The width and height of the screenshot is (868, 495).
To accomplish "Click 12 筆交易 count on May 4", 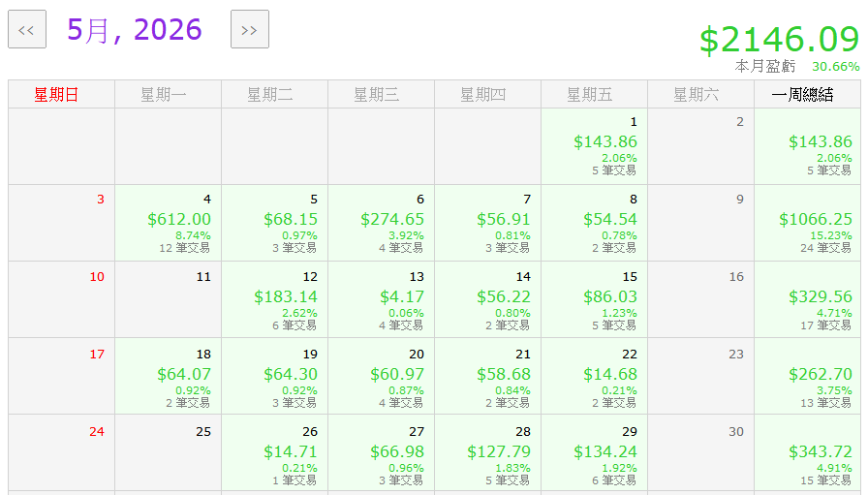I will pos(185,248).
